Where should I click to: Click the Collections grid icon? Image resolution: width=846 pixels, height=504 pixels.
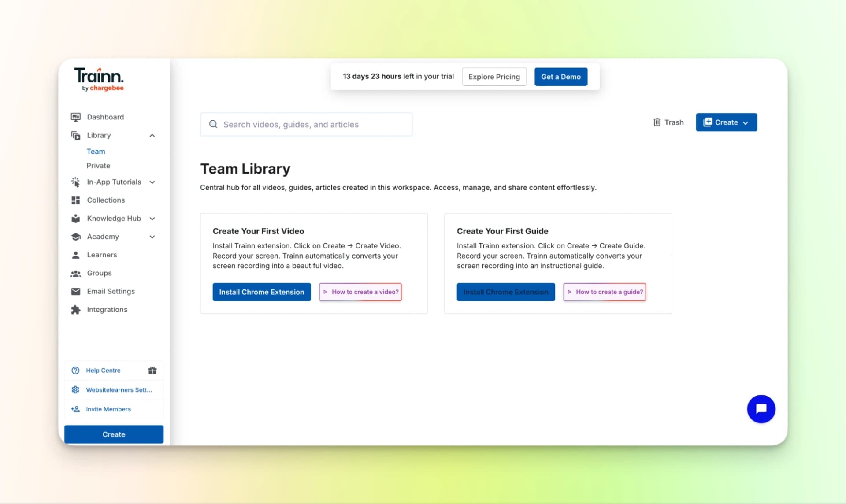coord(76,200)
